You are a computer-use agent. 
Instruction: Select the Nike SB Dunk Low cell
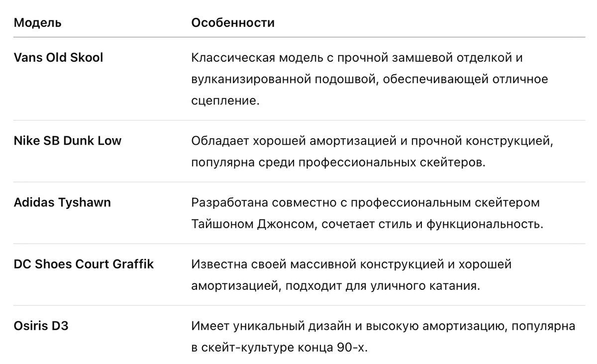[x=68, y=141]
